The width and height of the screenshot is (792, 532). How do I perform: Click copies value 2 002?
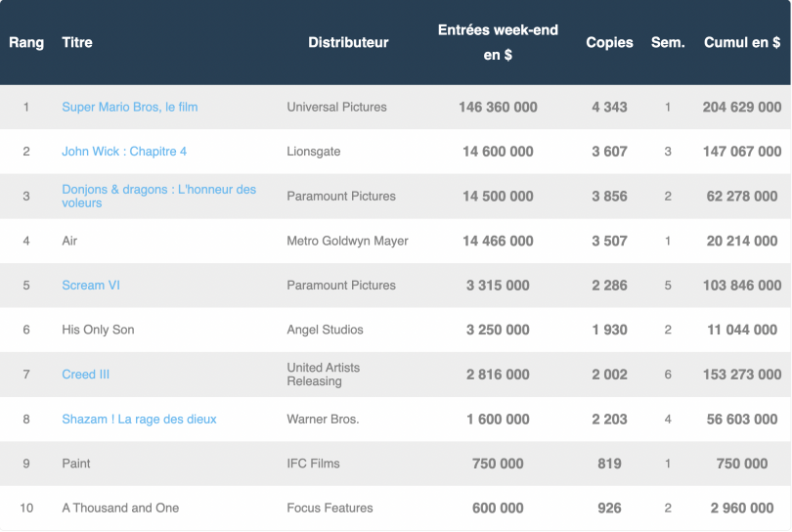coord(610,375)
